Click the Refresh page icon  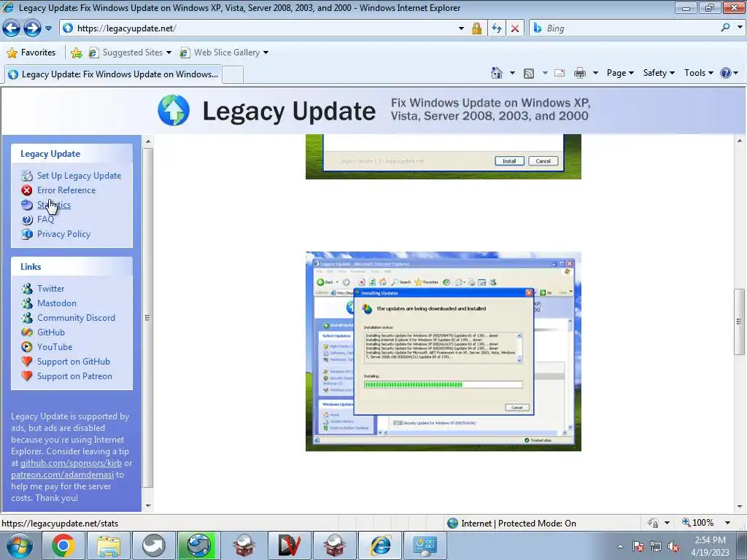click(x=496, y=28)
